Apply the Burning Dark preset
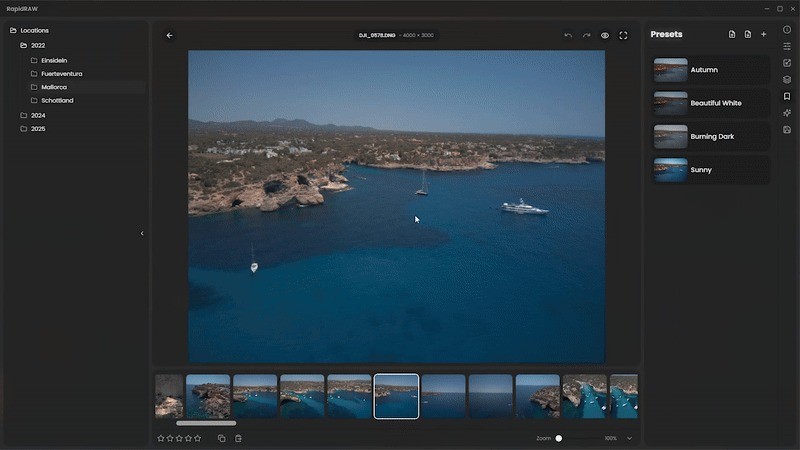The height and width of the screenshot is (450, 800). point(711,136)
